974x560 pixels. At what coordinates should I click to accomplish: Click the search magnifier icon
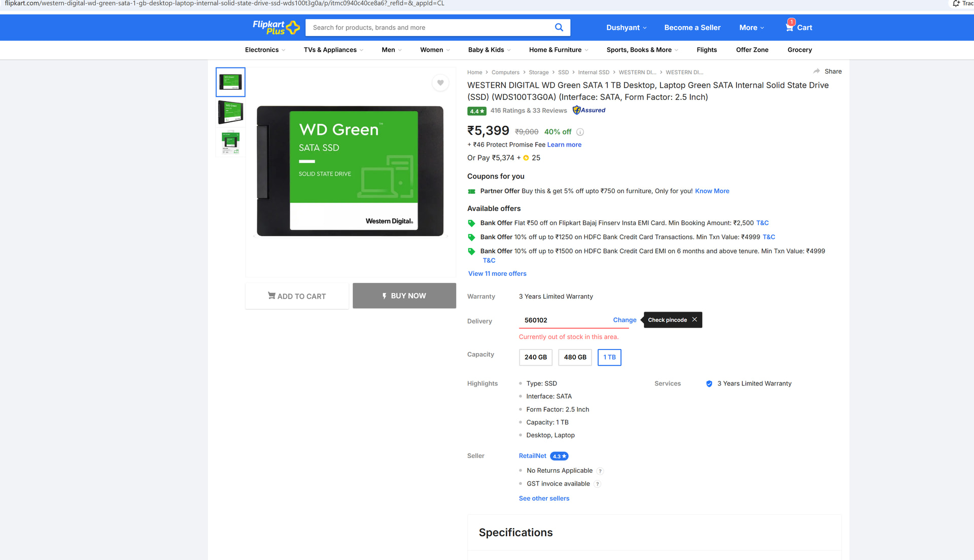click(559, 27)
